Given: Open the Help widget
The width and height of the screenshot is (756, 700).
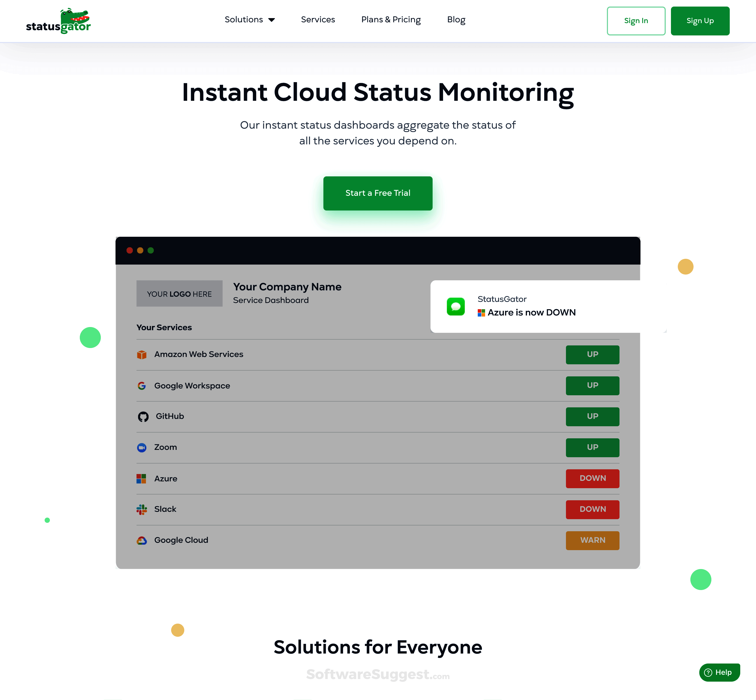Looking at the screenshot, I should (x=719, y=672).
